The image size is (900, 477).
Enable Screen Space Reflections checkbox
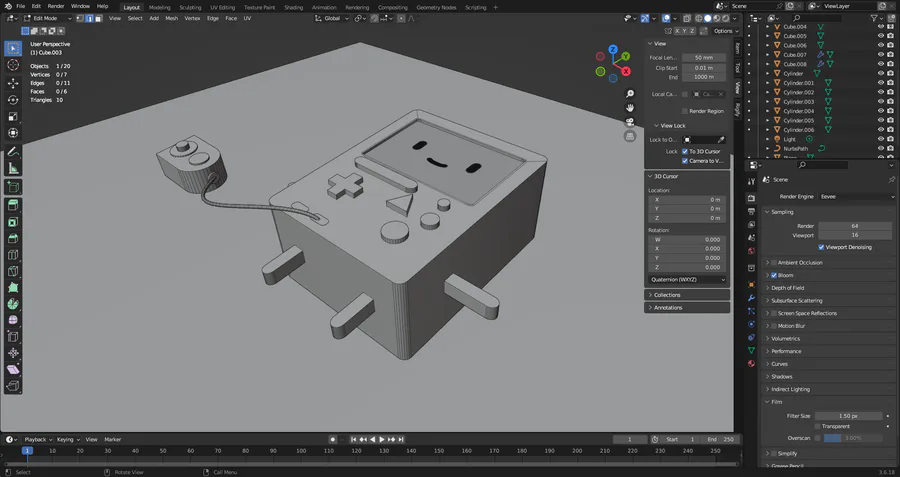click(773, 313)
